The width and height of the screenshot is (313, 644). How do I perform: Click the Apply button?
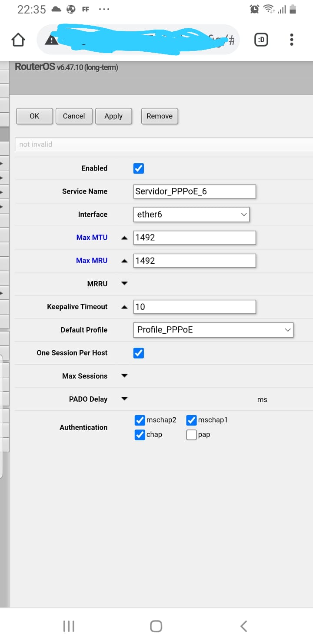pos(113,116)
